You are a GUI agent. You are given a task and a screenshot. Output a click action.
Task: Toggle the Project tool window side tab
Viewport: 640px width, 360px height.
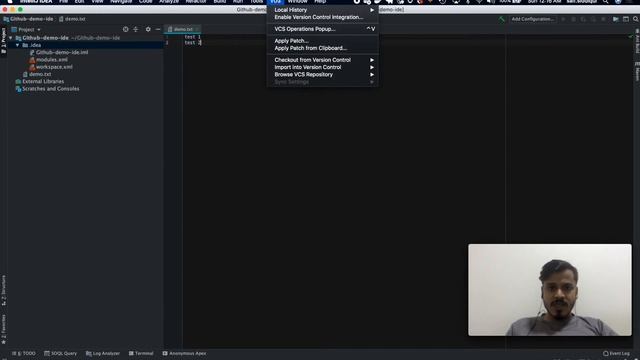pyautogui.click(x=4, y=41)
